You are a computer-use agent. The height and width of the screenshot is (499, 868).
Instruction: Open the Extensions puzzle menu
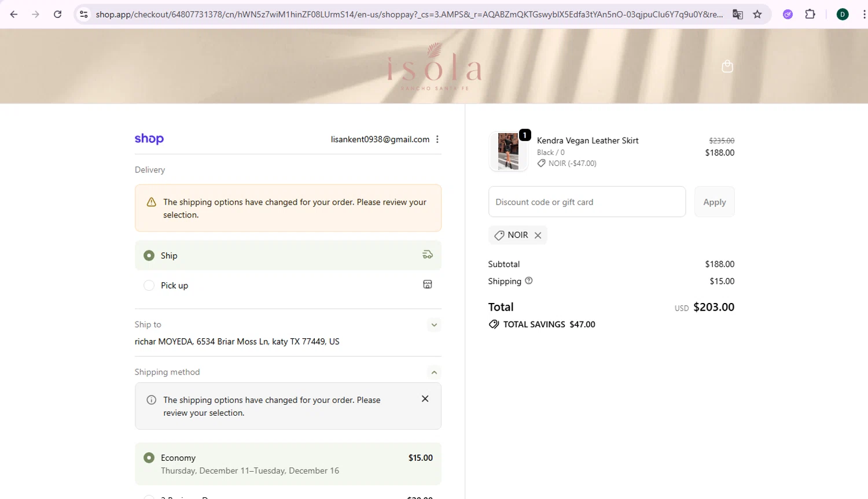coord(810,14)
